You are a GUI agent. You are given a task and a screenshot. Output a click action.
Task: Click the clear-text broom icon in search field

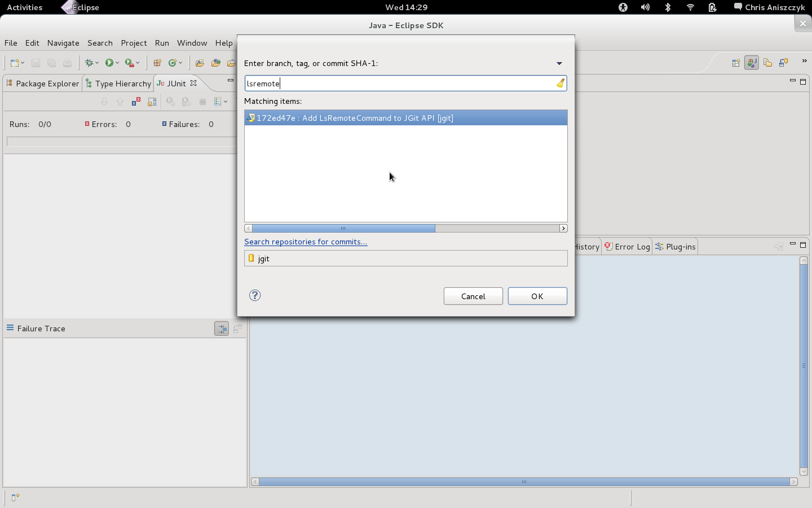tap(560, 83)
